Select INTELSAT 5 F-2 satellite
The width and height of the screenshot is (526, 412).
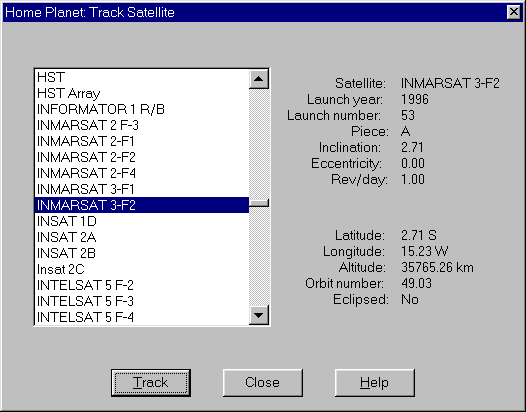coord(142,286)
